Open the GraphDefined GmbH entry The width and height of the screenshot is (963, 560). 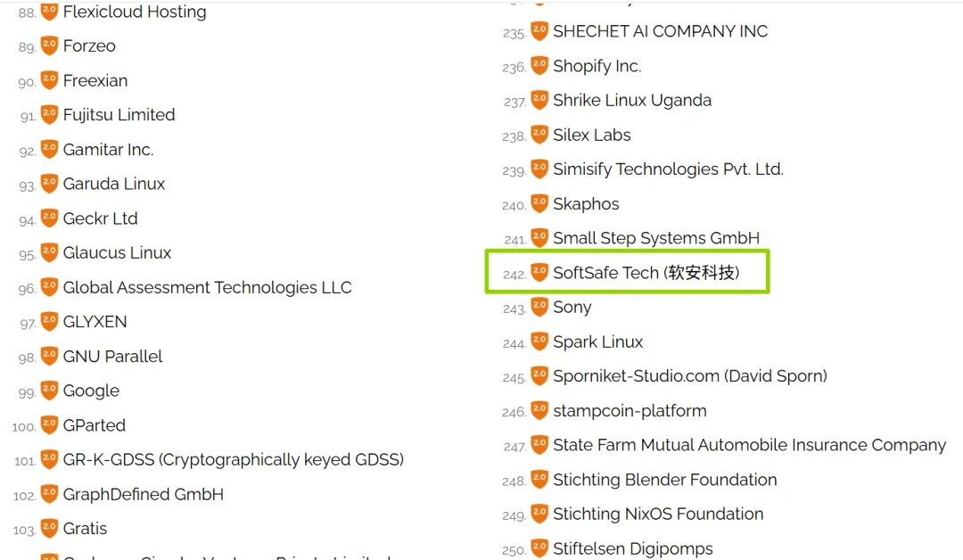(x=143, y=494)
